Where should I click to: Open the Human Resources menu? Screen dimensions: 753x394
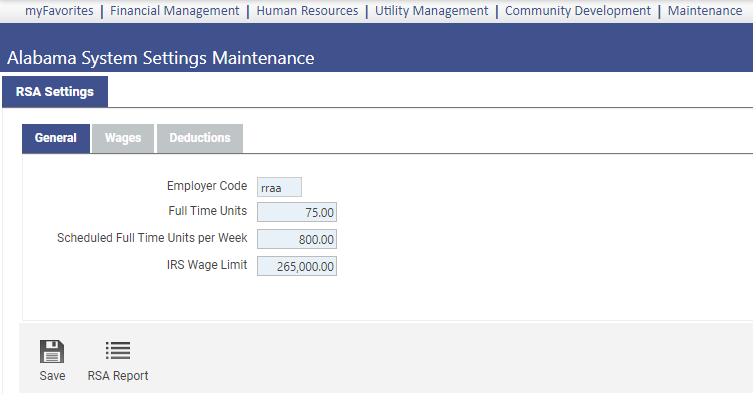click(307, 11)
